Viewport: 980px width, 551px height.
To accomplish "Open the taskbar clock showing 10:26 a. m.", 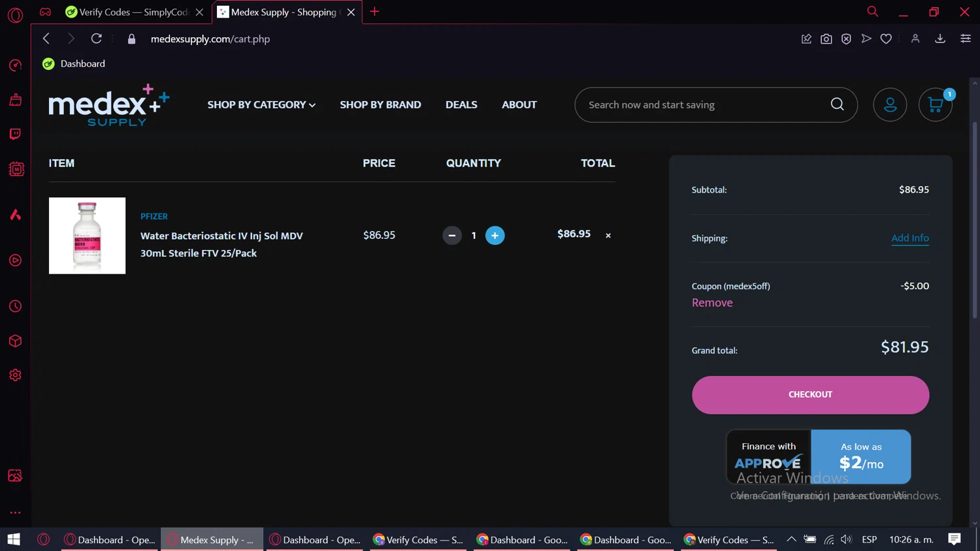I will (x=911, y=539).
